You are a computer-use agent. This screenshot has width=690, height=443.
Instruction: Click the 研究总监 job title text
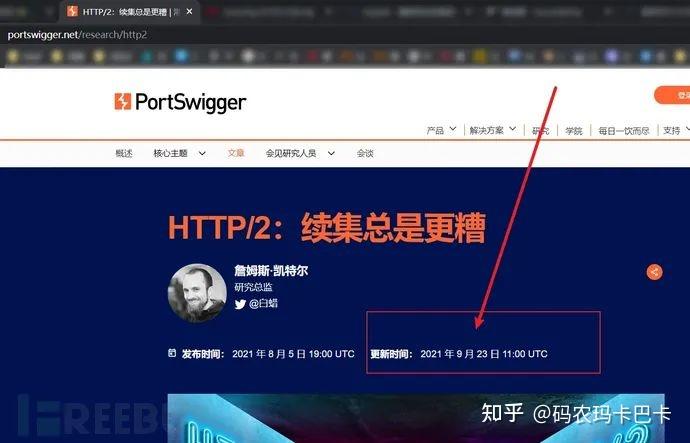pos(253,287)
